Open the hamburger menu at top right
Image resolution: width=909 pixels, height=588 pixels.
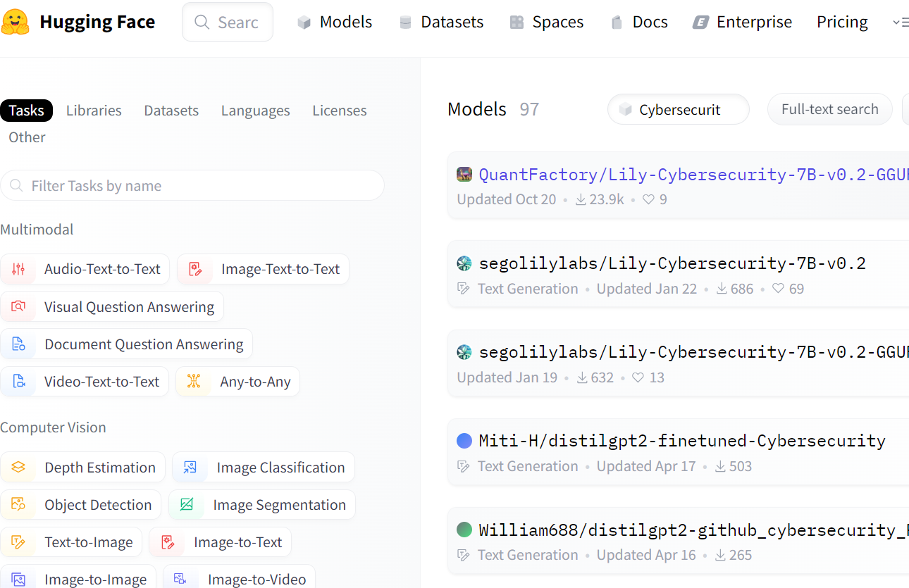[x=901, y=23]
